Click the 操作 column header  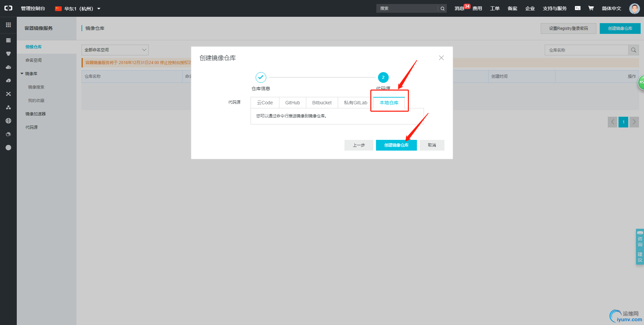click(632, 76)
